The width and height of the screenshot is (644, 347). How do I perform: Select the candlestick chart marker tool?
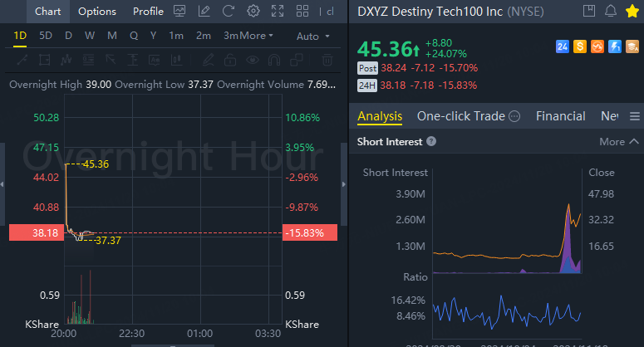pyautogui.click(x=177, y=61)
